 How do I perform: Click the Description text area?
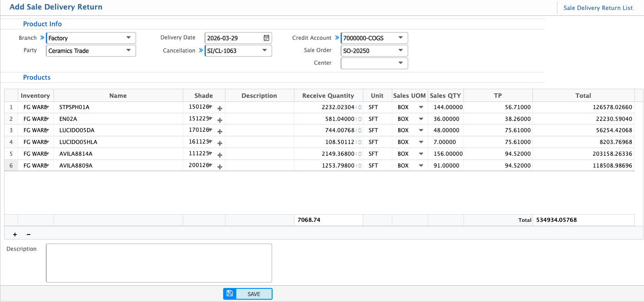[159, 263]
